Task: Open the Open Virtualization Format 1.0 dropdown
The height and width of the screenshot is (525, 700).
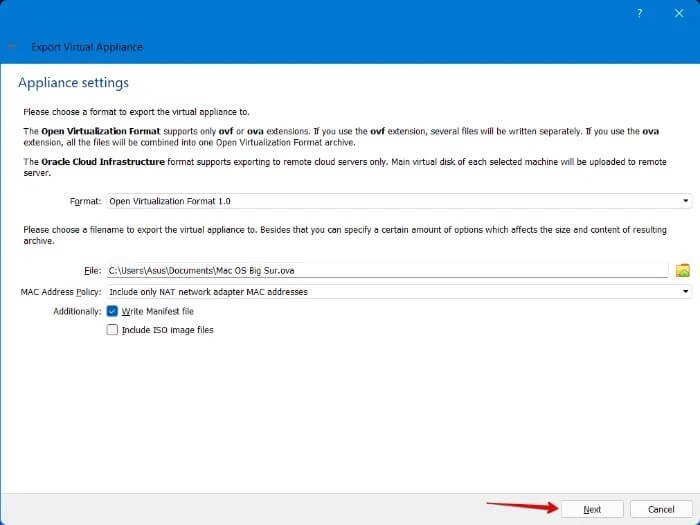Action: pyautogui.click(x=398, y=201)
